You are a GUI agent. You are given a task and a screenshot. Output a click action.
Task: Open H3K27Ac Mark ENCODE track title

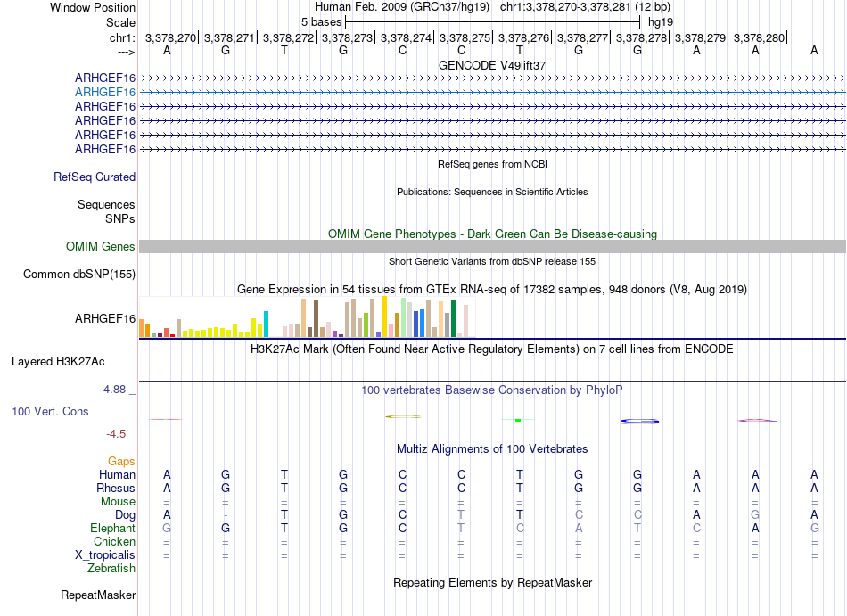pos(492,349)
